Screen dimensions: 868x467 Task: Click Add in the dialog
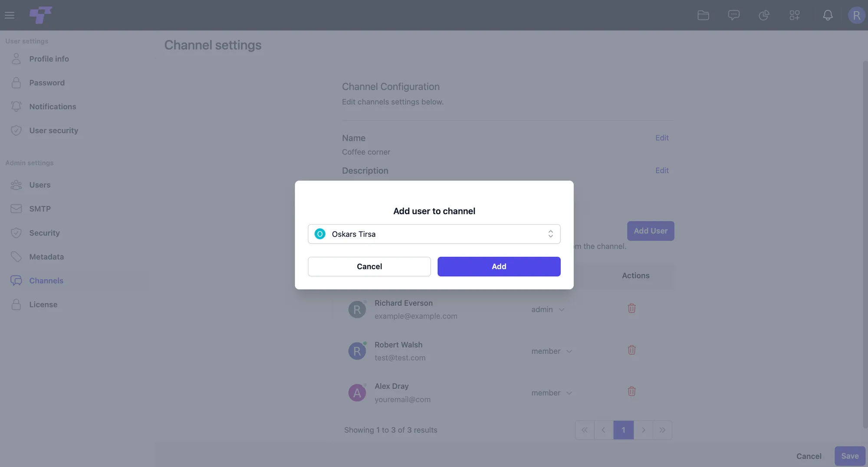click(x=499, y=267)
